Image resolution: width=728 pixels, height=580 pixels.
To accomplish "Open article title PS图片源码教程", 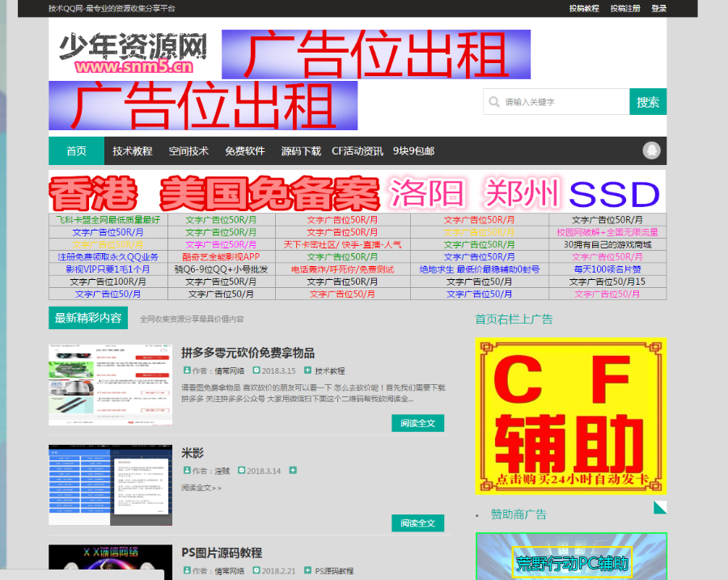I will (x=222, y=552).
